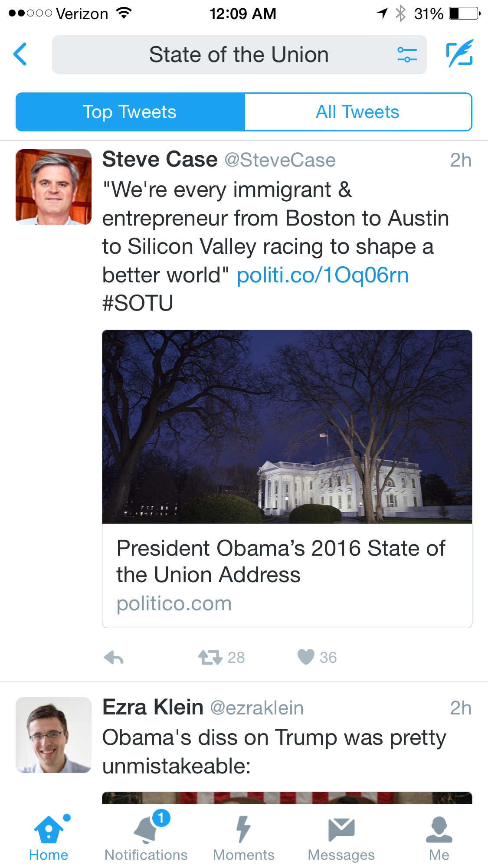Open the White House photo in the Politico card

[x=287, y=426]
